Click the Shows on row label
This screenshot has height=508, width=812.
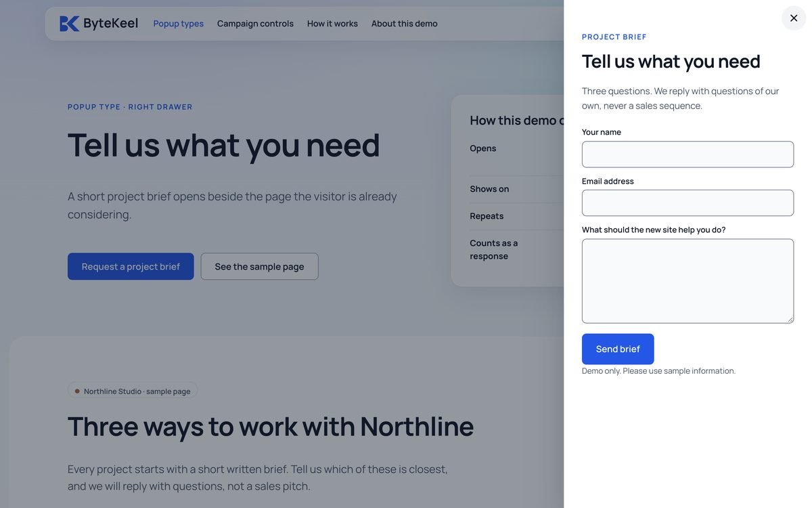(x=489, y=189)
